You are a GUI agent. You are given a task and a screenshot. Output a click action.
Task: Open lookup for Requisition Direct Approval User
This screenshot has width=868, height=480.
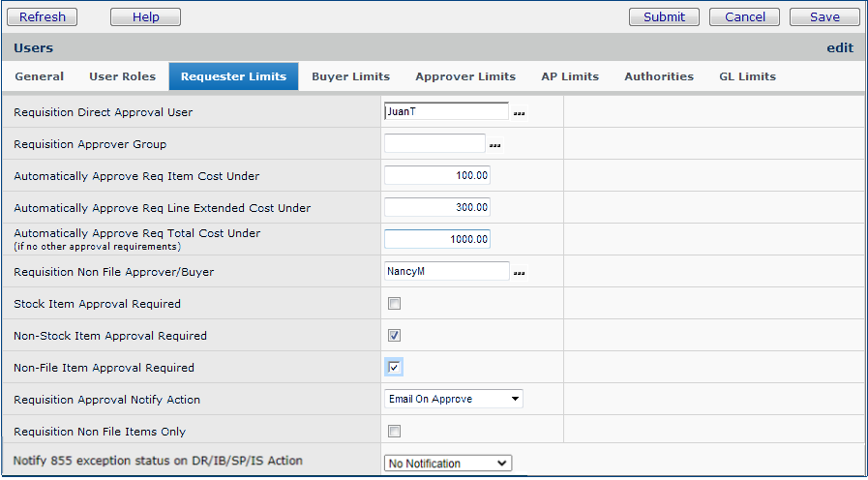coord(520,113)
